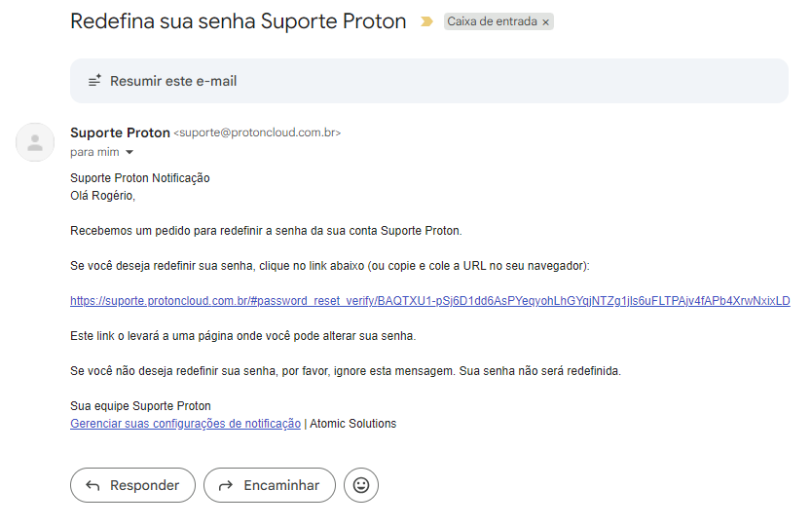Click the sparkle summarize icon
Viewport: 812px width, 527px height.
point(95,81)
